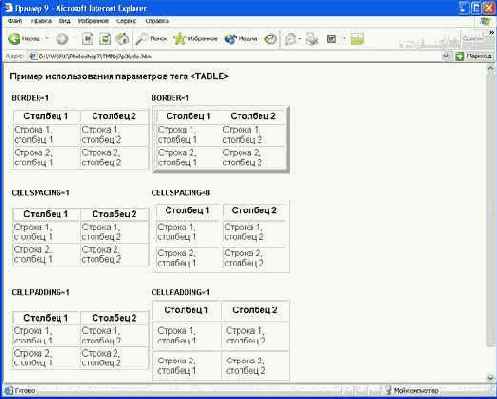
Task: Open Search (Поиск) toolbar button
Action: [x=151, y=39]
